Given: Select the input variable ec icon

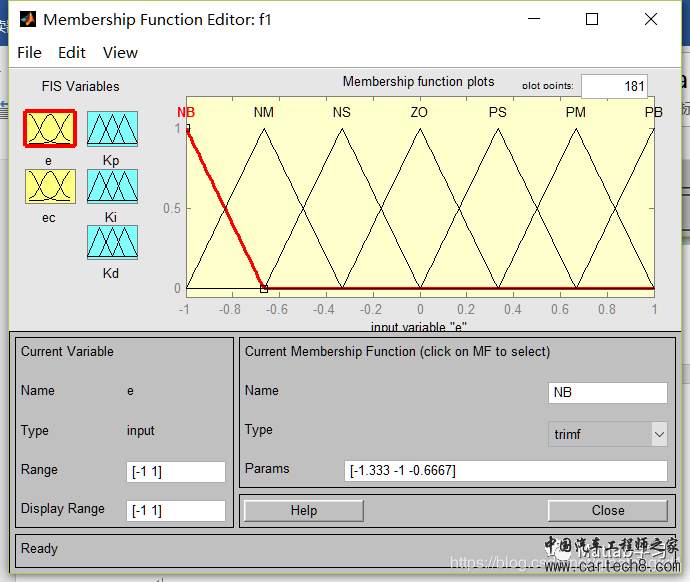Looking at the screenshot, I should click(50, 186).
